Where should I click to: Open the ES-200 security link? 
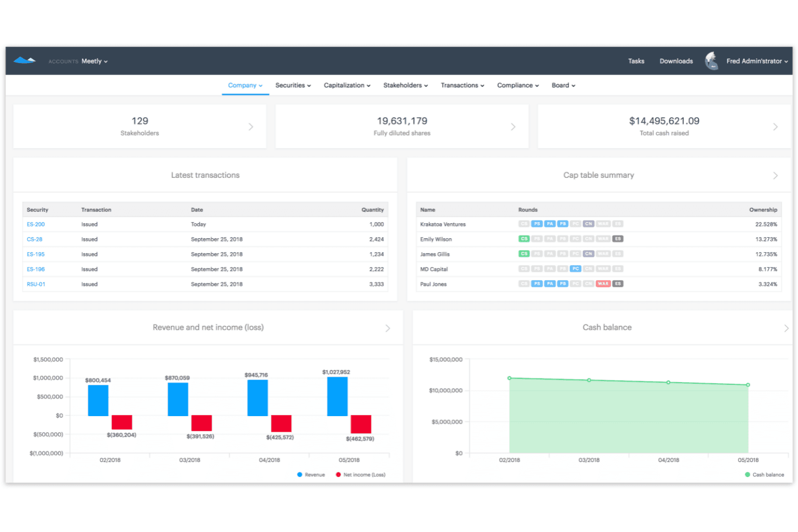[36, 224]
